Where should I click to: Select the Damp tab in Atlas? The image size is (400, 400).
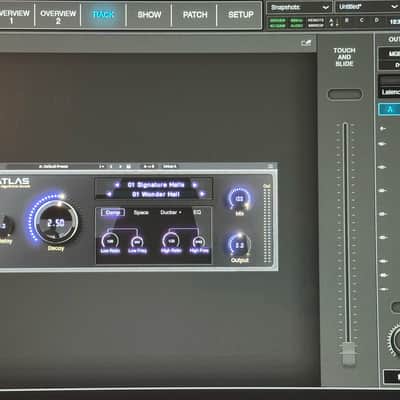113,212
